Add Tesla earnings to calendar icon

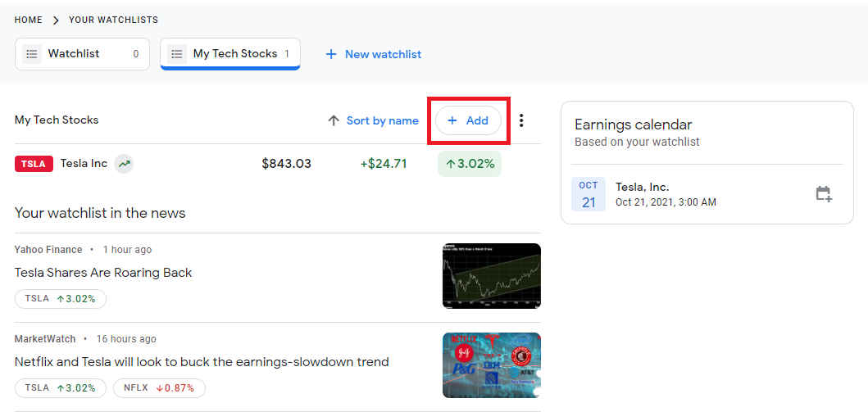824,194
